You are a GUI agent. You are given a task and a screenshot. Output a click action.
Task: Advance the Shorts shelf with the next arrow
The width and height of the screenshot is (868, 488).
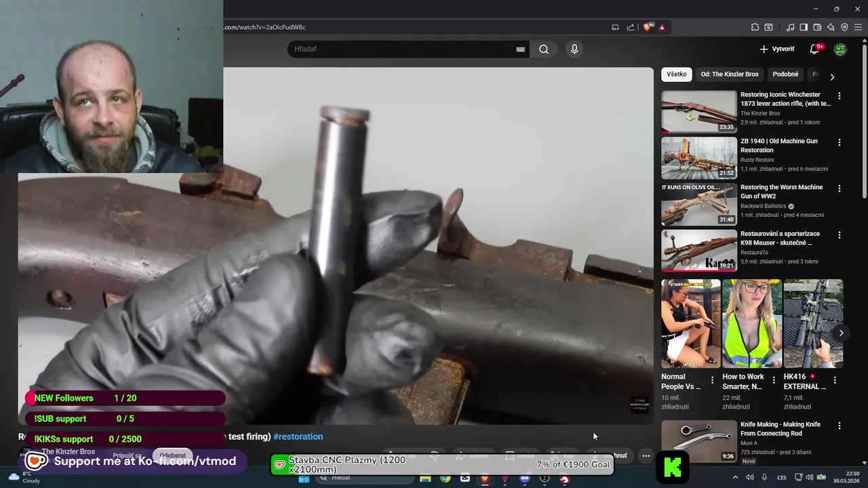coord(841,333)
